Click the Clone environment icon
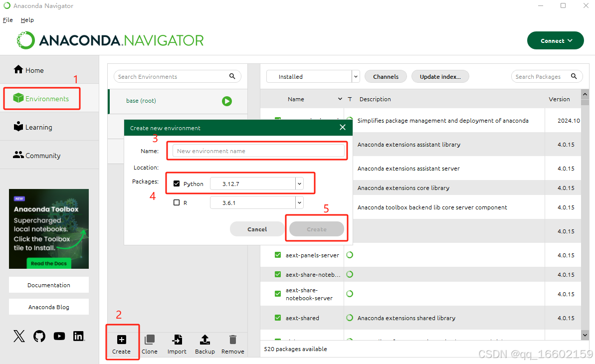This screenshot has height=364, width=595. click(150, 340)
